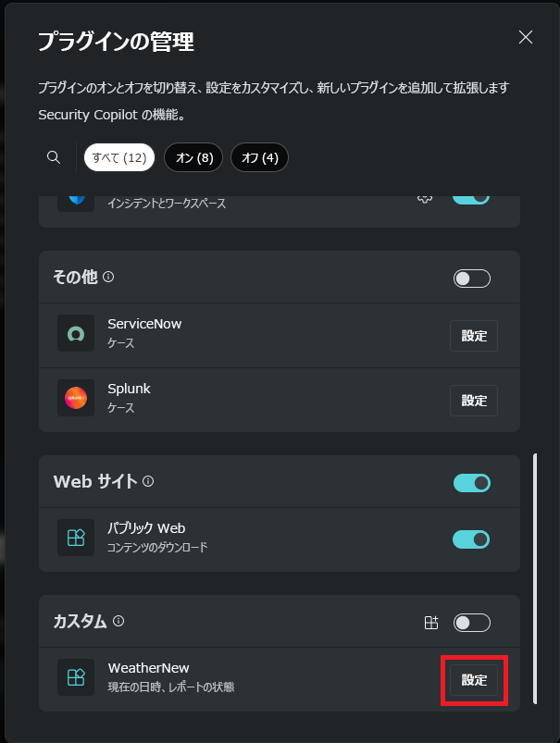Open 設定 for ServiceNow
The width and height of the screenshot is (560, 743).
click(474, 336)
